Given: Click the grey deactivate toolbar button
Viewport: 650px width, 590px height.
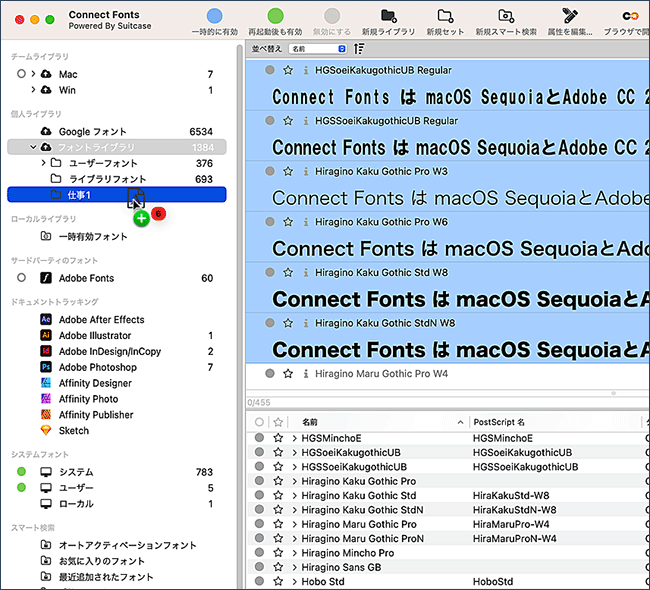Looking at the screenshot, I should [x=332, y=16].
